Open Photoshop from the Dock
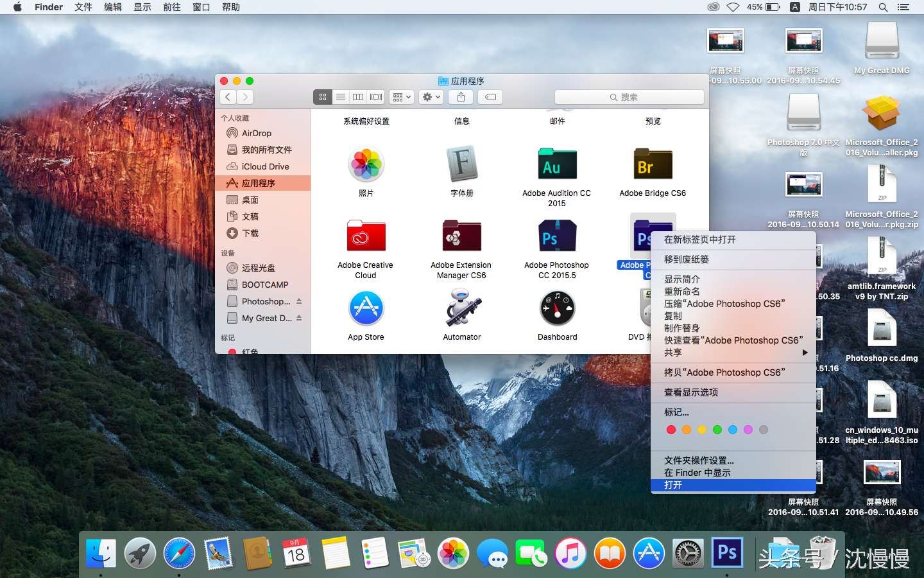924x578 pixels. click(x=727, y=553)
